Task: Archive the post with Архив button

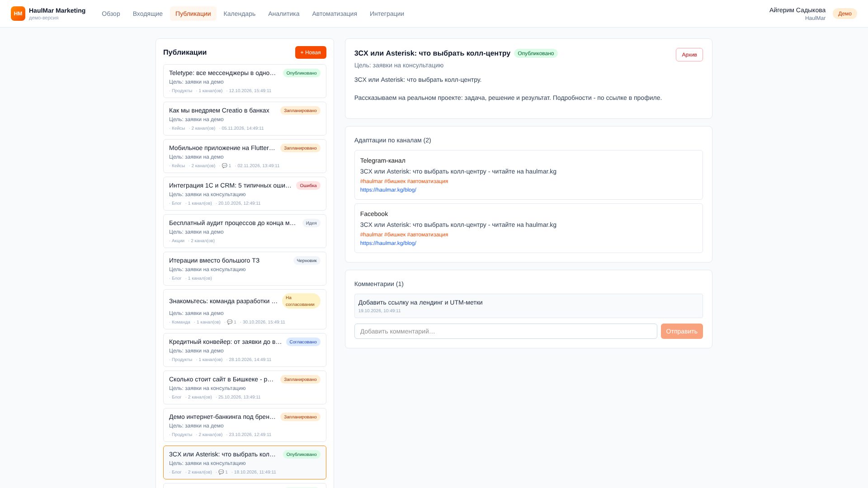Action: pyautogui.click(x=689, y=55)
